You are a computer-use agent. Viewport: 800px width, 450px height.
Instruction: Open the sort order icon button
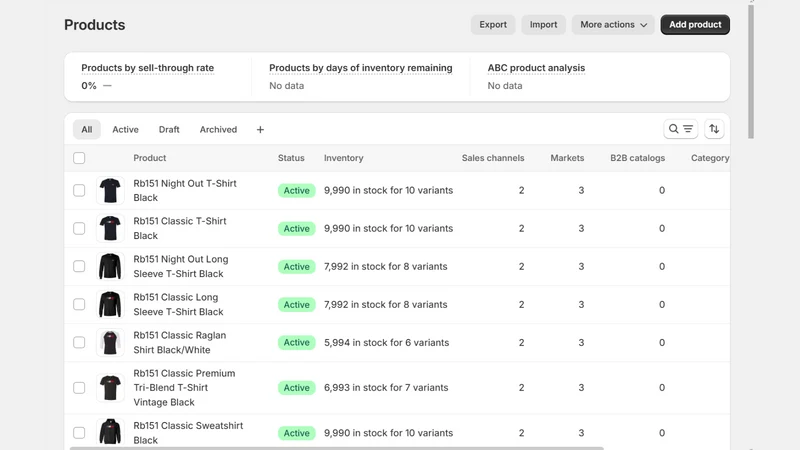714,129
